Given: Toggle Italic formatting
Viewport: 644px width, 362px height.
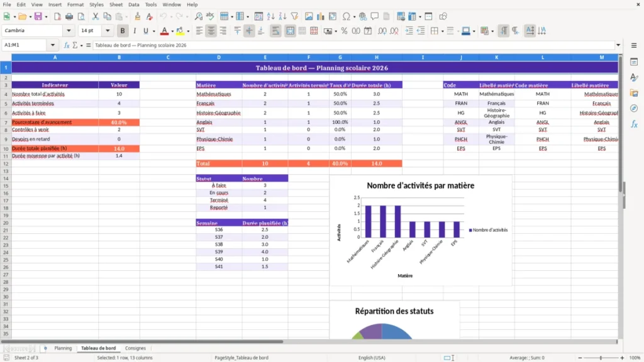Looking at the screenshot, I should (x=135, y=31).
